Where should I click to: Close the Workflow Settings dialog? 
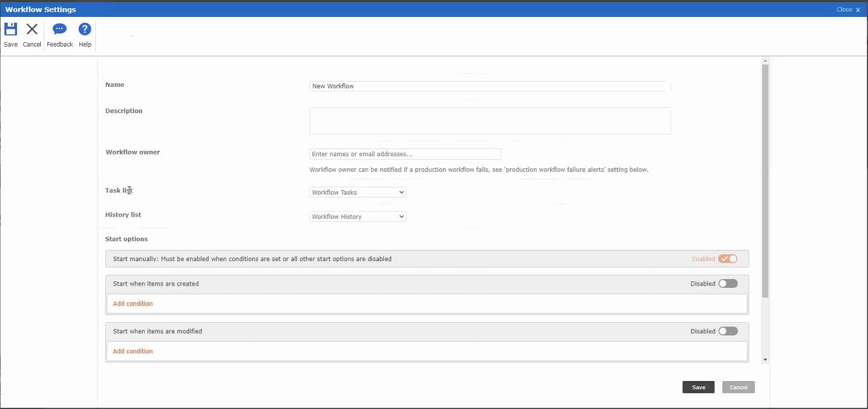[848, 9]
